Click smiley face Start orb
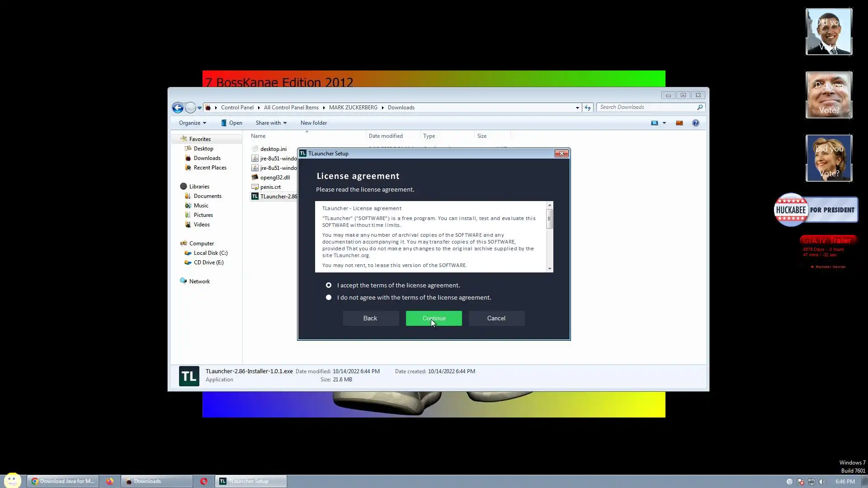Viewport: 868px width, 488px height. (12, 480)
